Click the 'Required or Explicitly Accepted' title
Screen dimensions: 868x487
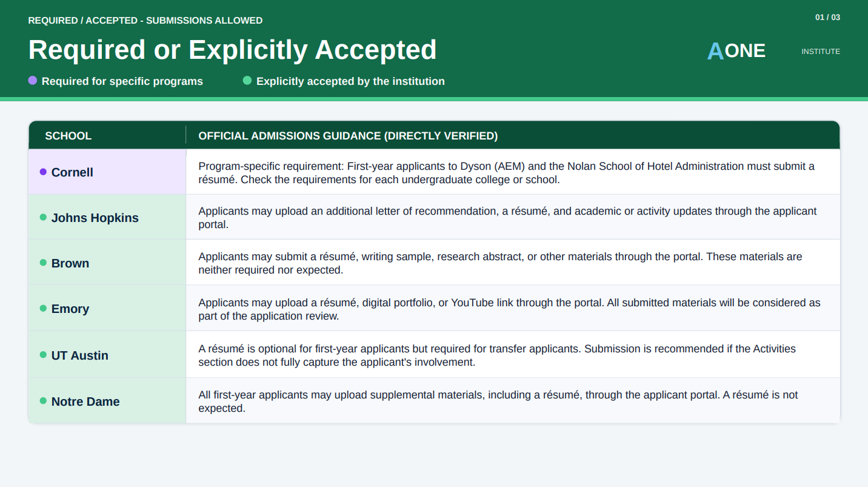coord(232,50)
